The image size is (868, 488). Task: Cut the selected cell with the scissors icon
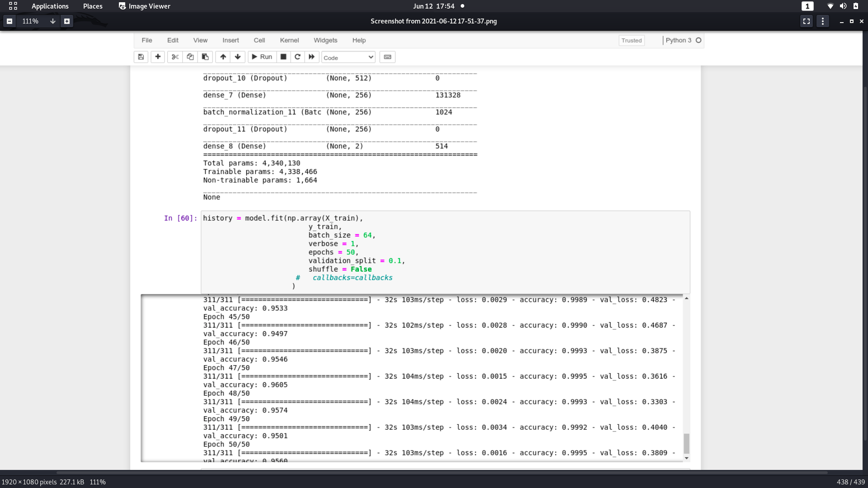pyautogui.click(x=175, y=57)
